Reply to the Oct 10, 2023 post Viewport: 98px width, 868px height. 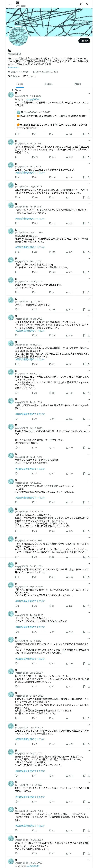pyautogui.click(x=16, y=292)
